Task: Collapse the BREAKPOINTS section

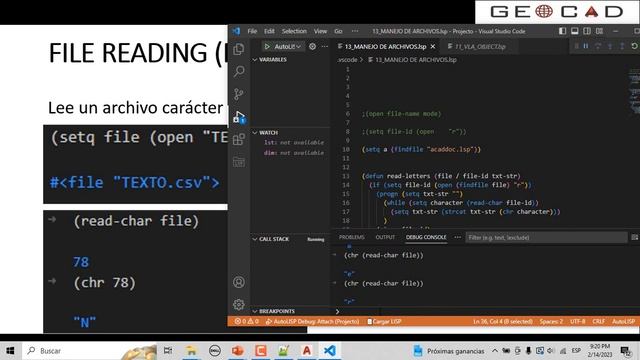Action: 290,311
